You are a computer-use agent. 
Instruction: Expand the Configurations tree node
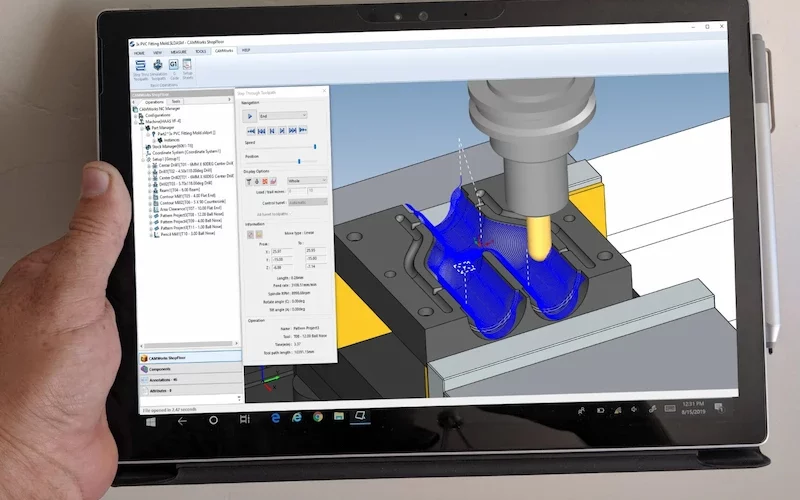point(135,115)
